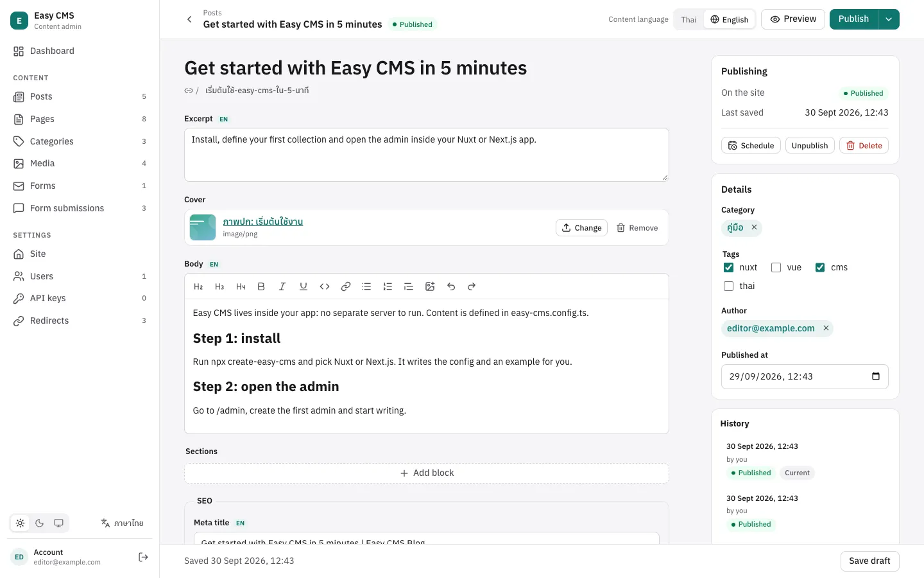Save the post as draft
Viewport: 924px width, 578px height.
point(869,561)
